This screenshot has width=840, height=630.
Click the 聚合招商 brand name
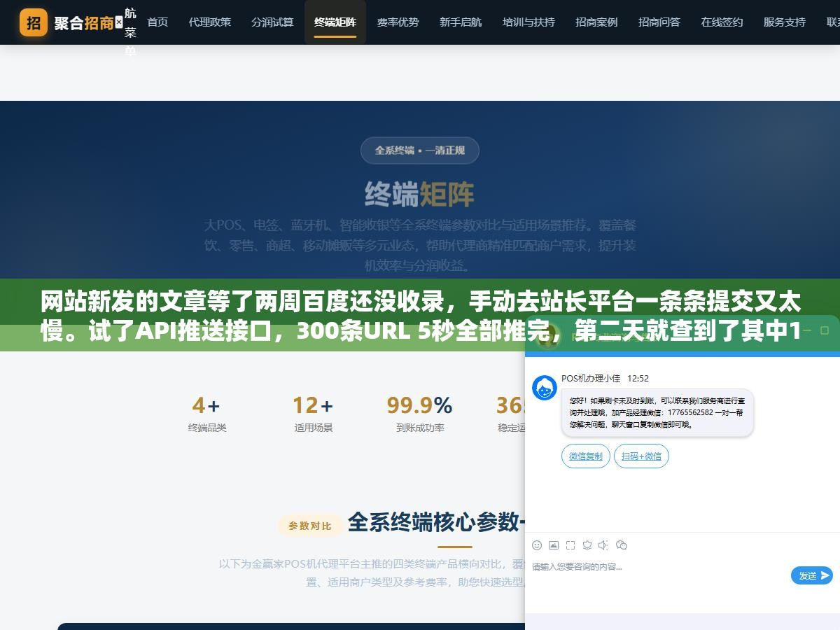(x=84, y=22)
